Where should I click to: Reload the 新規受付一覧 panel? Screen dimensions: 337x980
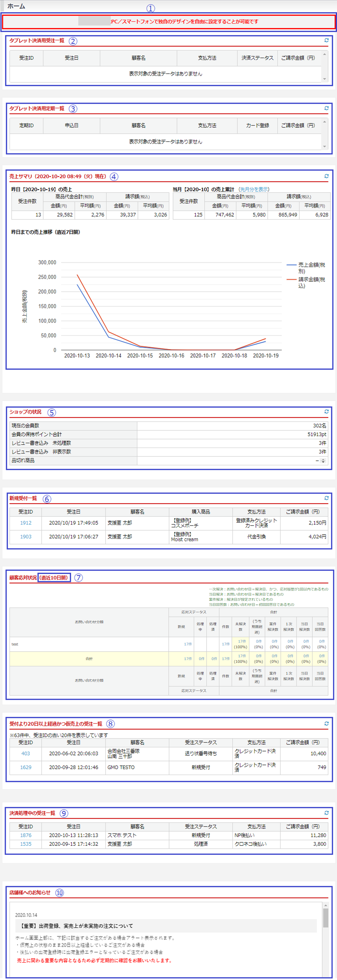coord(326,498)
